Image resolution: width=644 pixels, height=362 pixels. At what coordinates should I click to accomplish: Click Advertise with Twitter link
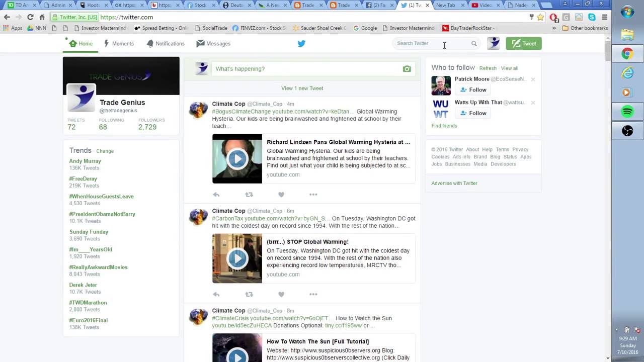tap(454, 183)
